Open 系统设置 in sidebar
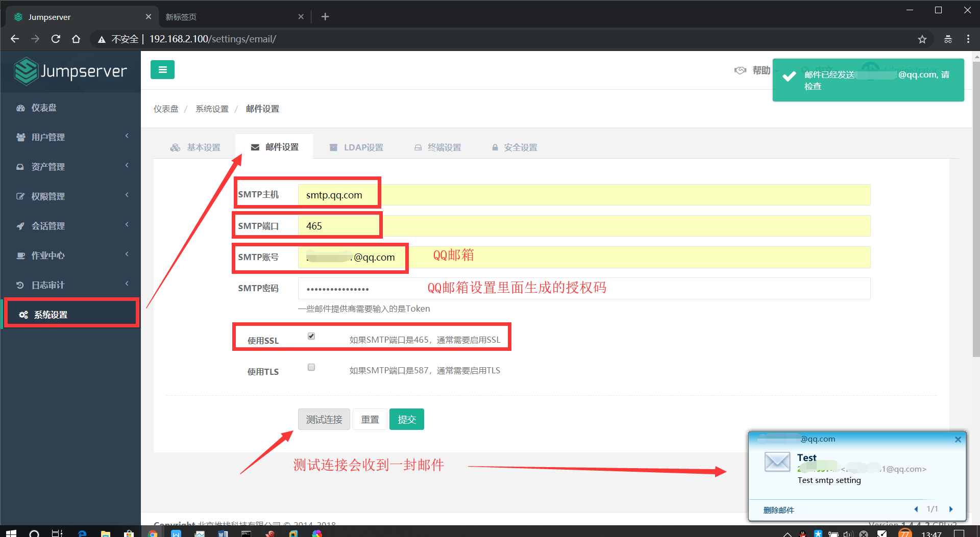Viewport: 980px width, 537px height. [x=70, y=315]
